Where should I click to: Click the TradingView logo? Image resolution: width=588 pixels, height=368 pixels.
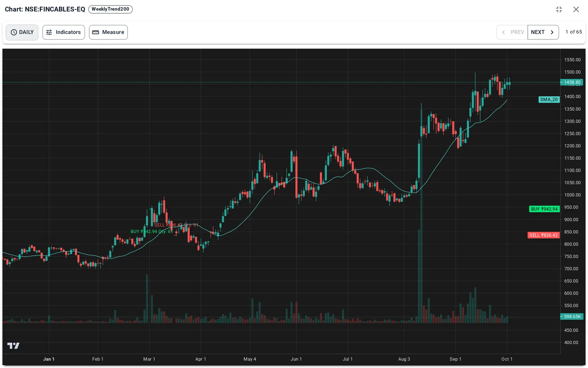click(14, 346)
